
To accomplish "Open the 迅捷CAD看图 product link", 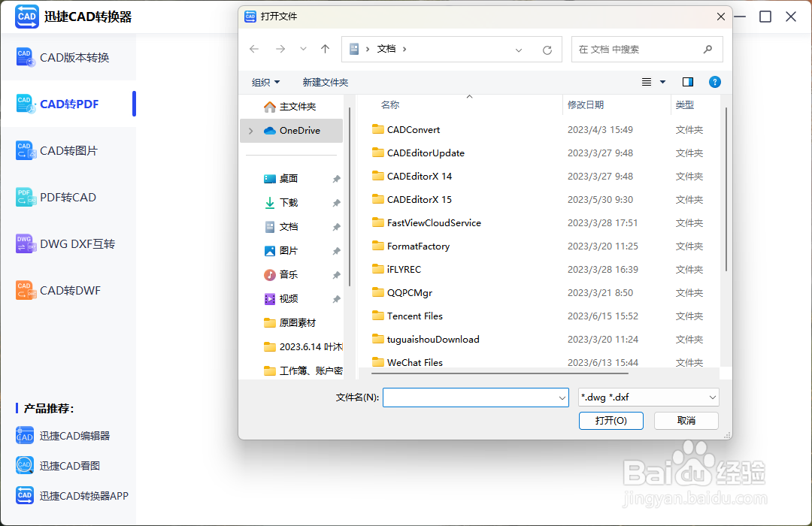I will (x=58, y=465).
